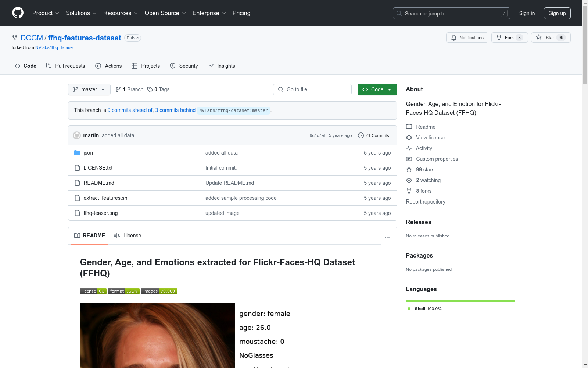Select the README tab
Viewport: 588px width, 368px height.
click(90, 236)
